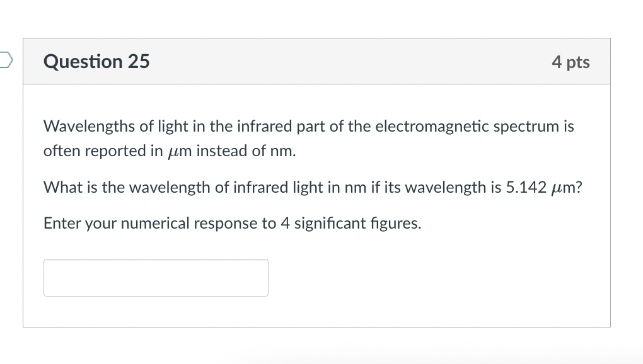Select the points value in the header
Screen dimensions: 643x364
coord(571,61)
